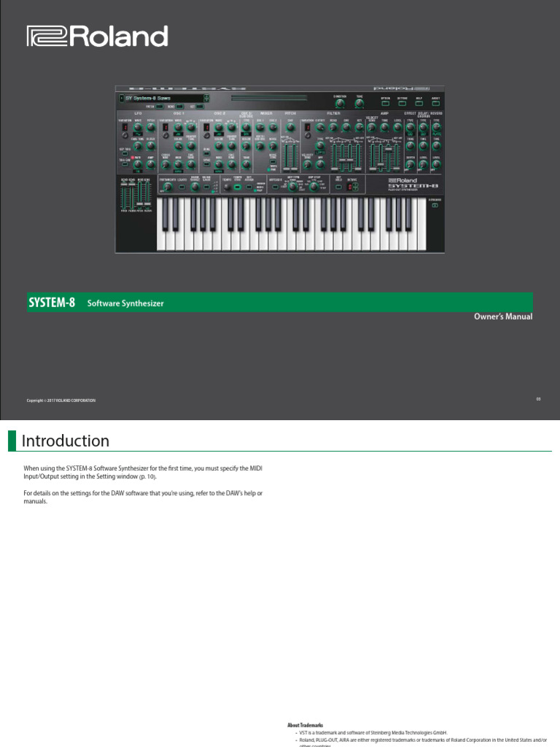The height and width of the screenshot is (747, 560).
Task: Click the BEND RANGE knob
Action: pos(195,187)
